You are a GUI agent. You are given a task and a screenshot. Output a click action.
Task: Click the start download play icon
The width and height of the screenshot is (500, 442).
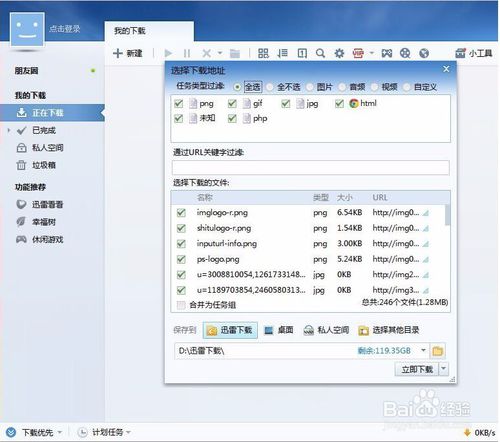[168, 53]
